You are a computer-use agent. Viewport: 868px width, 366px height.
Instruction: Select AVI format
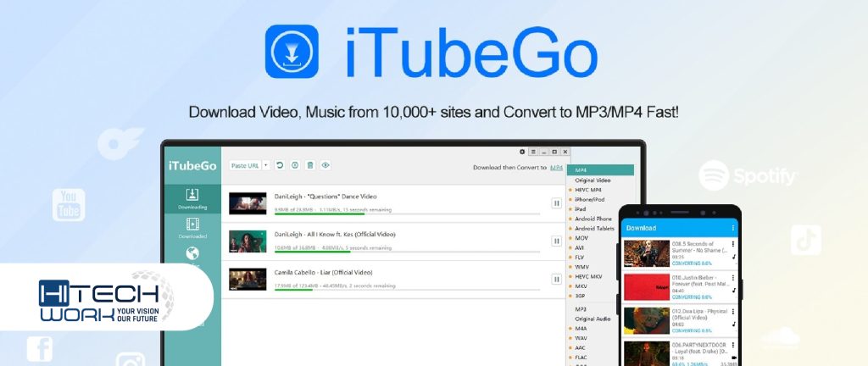click(580, 247)
